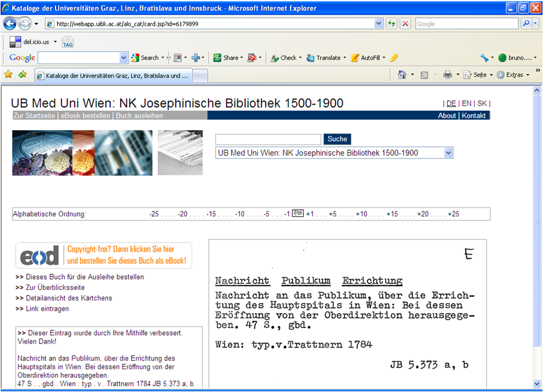The image size is (543, 392).
Task: Click the printer icon
Action: 447,75
